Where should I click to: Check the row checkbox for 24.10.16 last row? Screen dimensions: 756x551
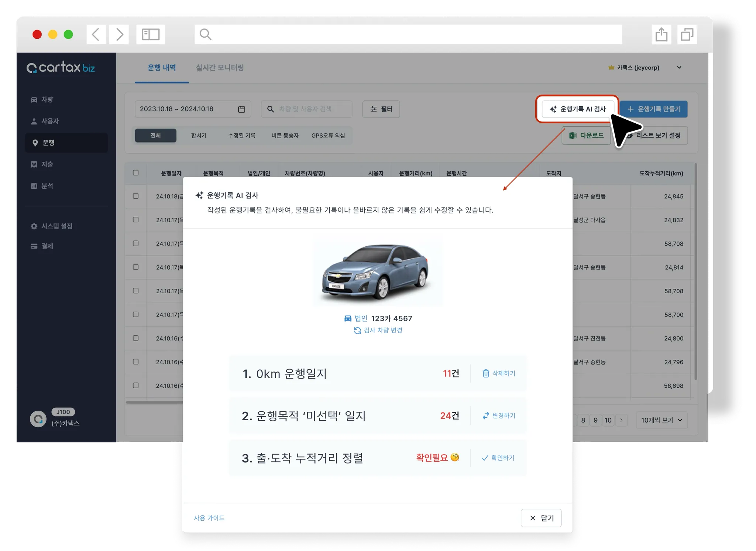click(136, 385)
